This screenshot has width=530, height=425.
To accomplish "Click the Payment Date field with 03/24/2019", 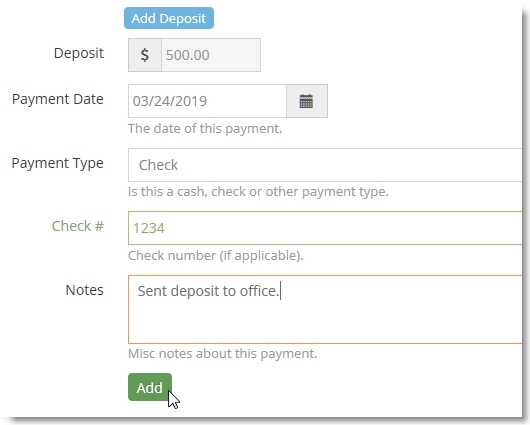I will coord(207,101).
